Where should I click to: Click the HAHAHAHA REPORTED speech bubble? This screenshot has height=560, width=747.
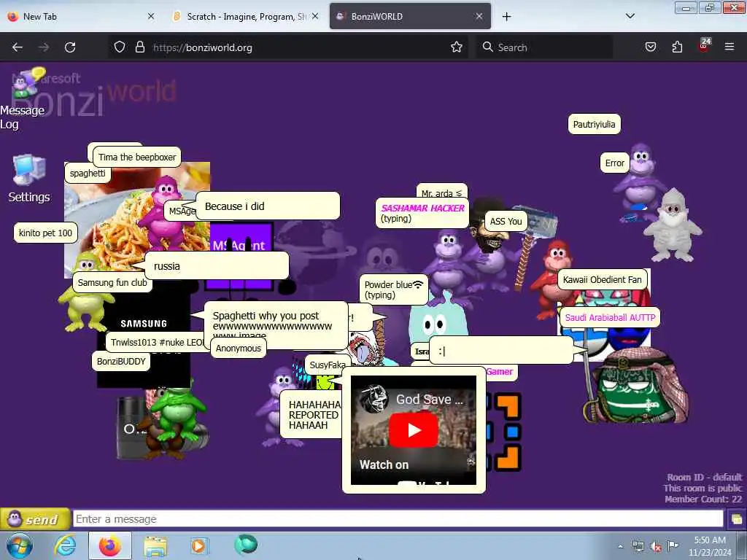click(311, 414)
